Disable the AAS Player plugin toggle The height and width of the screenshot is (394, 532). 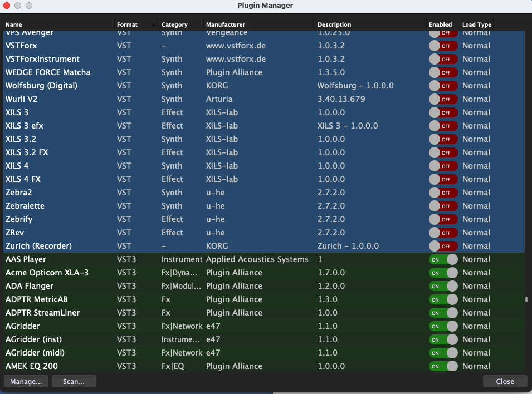coord(443,259)
